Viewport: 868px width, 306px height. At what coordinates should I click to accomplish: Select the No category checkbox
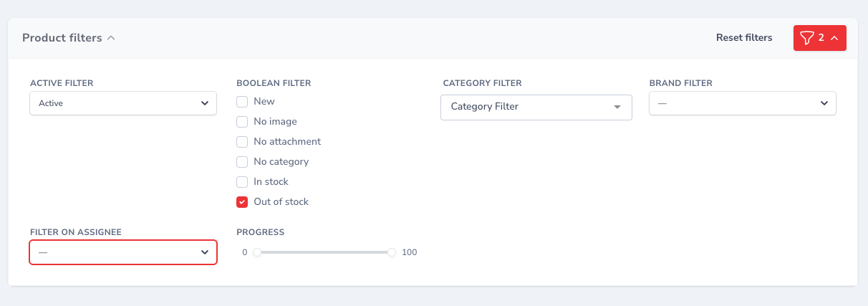242,162
